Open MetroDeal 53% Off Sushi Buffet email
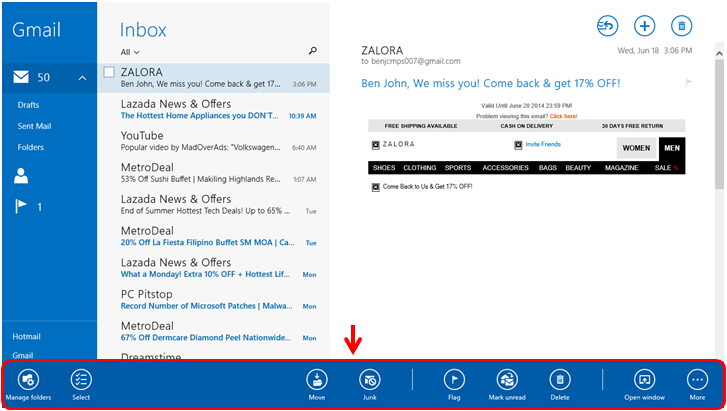Image resolution: width=727 pixels, height=411 pixels. [214, 173]
